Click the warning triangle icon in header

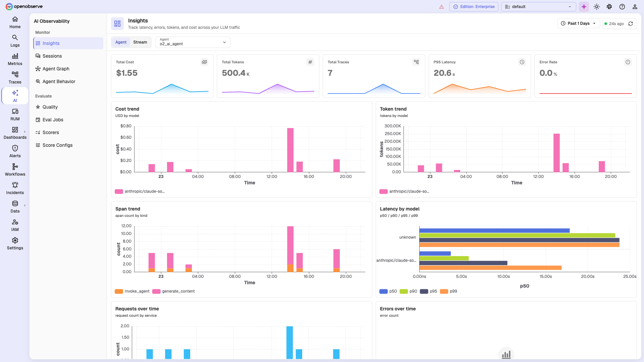pyautogui.click(x=441, y=7)
